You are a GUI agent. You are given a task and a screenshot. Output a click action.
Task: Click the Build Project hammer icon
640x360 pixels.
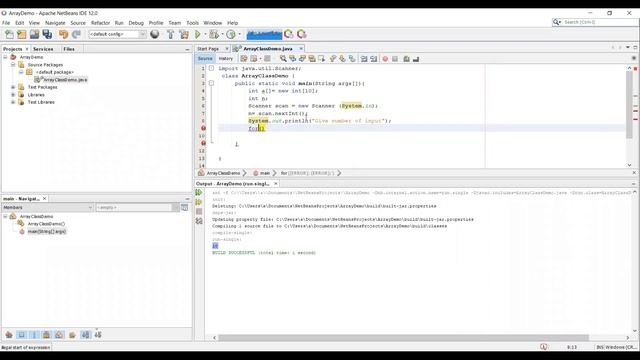pos(171,34)
